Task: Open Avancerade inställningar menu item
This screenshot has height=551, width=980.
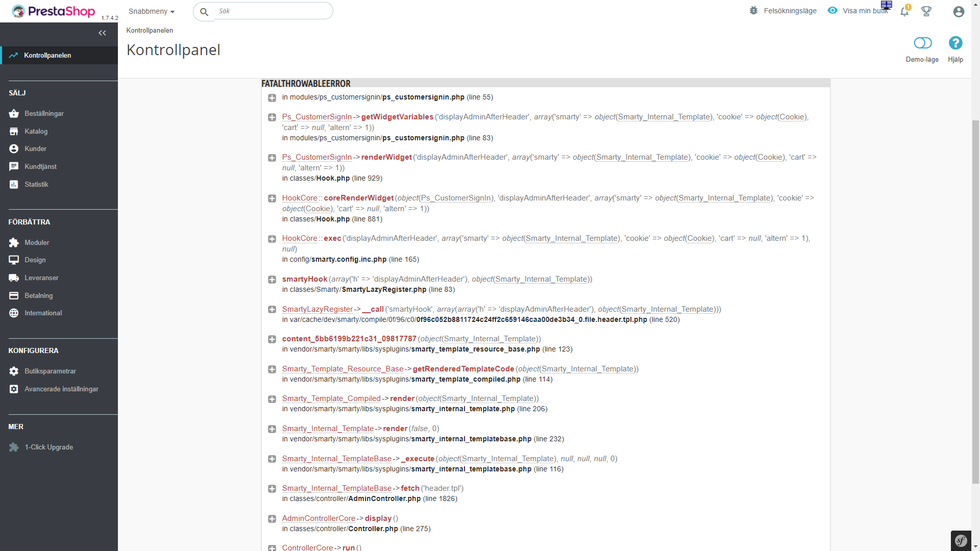Action: pos(61,389)
